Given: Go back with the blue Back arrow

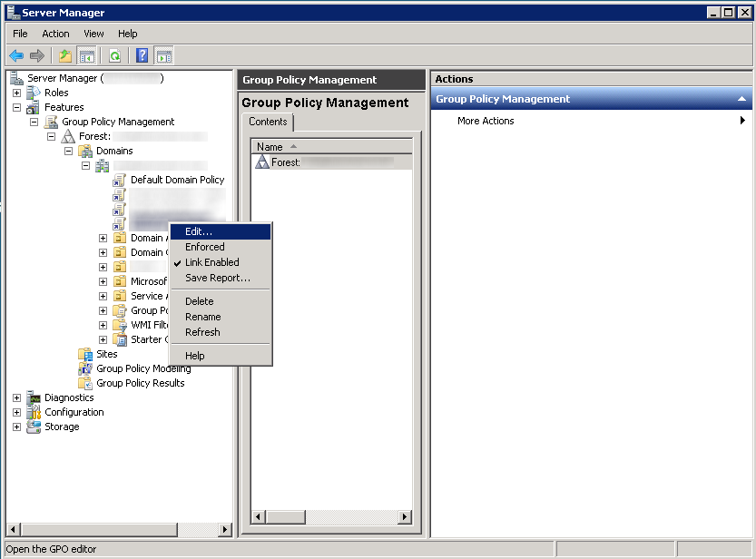Looking at the screenshot, I should point(16,56).
